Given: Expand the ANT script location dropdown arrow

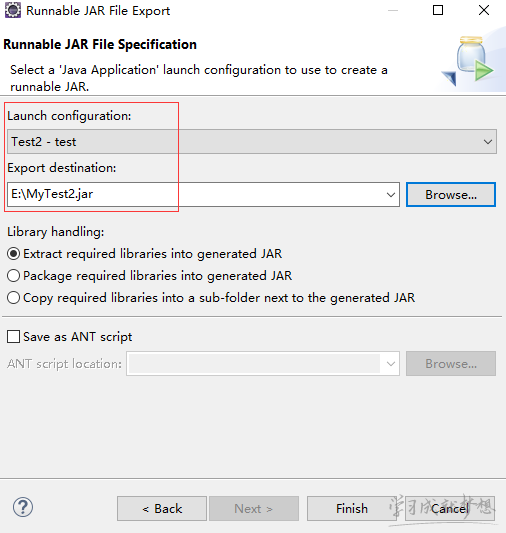Looking at the screenshot, I should click(391, 364).
